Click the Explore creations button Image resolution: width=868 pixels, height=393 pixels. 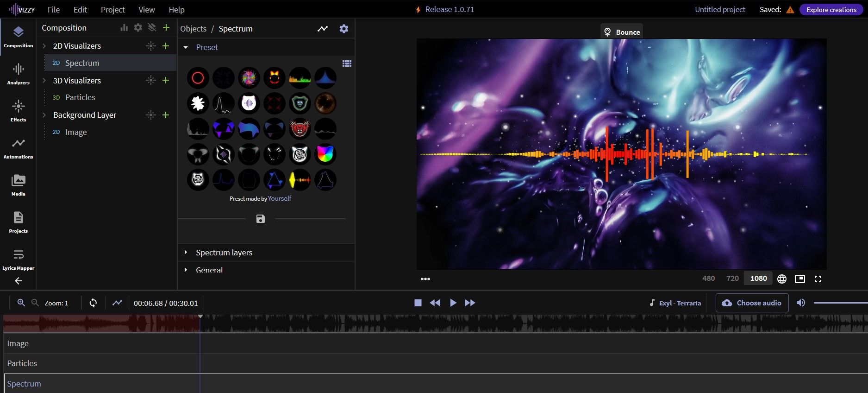pos(831,10)
